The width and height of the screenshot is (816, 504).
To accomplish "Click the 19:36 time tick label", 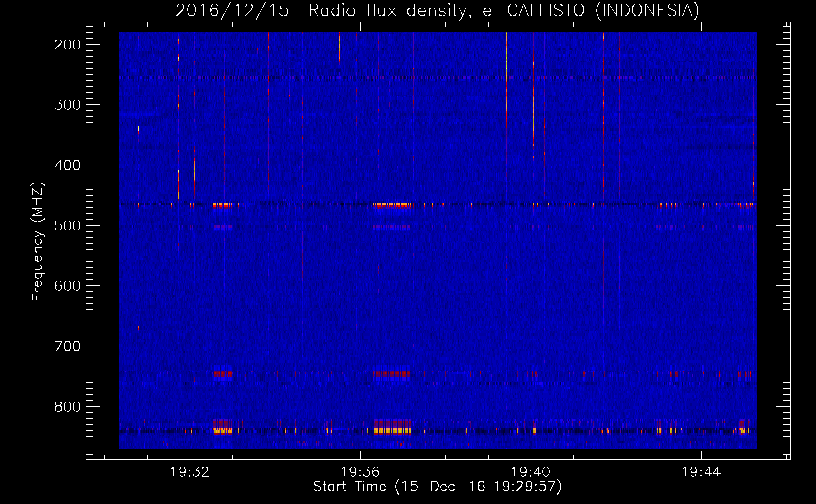I will [360, 472].
